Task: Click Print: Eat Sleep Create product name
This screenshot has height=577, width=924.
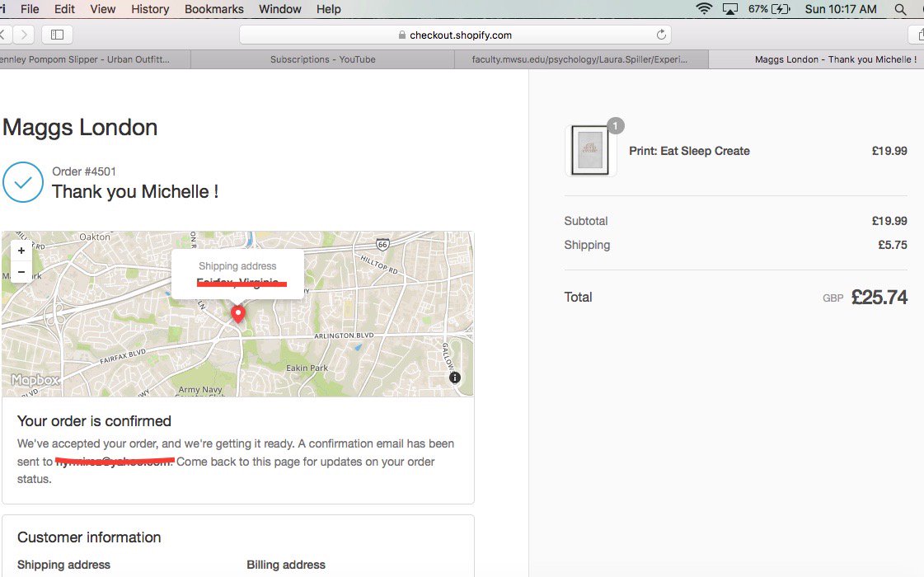Action: (x=689, y=151)
